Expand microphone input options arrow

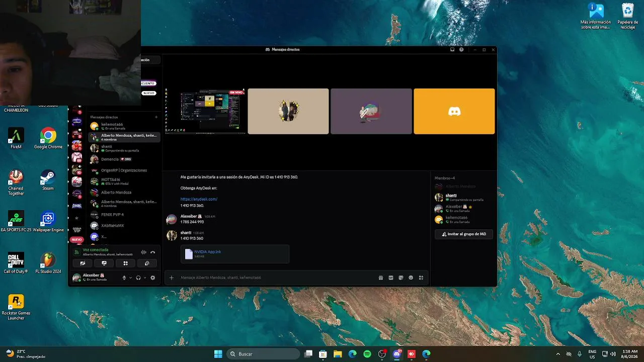[130, 278]
